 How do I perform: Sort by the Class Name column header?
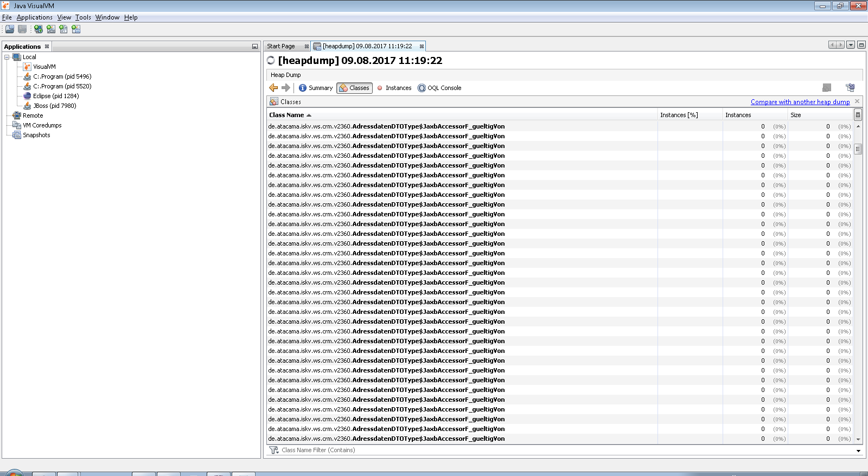click(x=286, y=115)
